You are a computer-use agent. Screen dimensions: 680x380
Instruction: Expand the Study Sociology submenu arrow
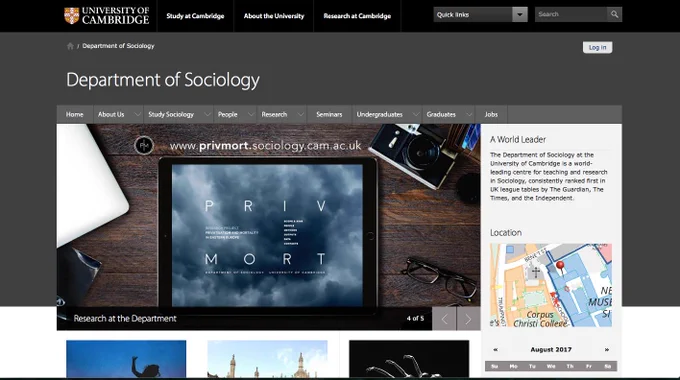click(x=207, y=115)
